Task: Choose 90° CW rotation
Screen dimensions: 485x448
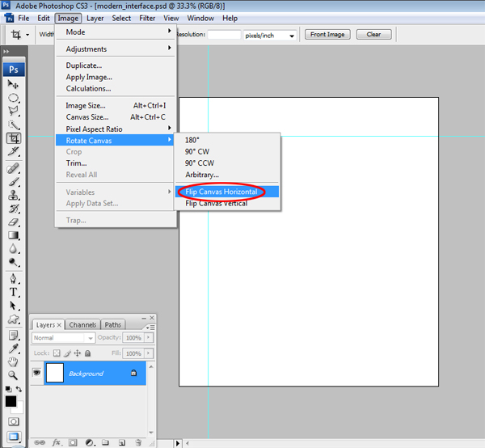Action: click(x=227, y=151)
